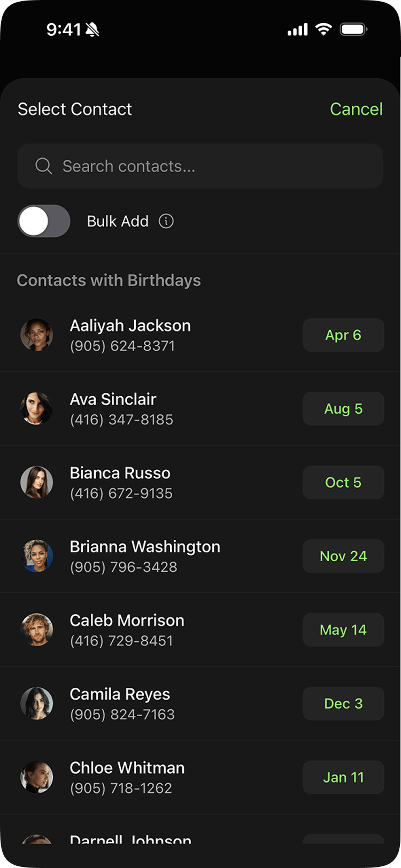Screen dimensions: 401x868
Task: Click the search magnifier icon
Action: click(43, 166)
